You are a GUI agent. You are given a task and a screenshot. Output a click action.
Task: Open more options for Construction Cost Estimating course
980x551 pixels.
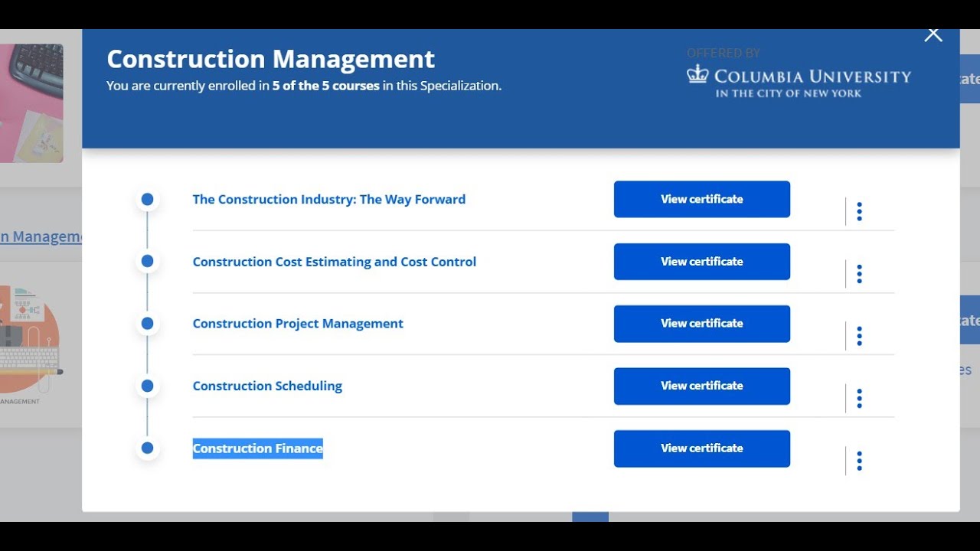pyautogui.click(x=859, y=274)
